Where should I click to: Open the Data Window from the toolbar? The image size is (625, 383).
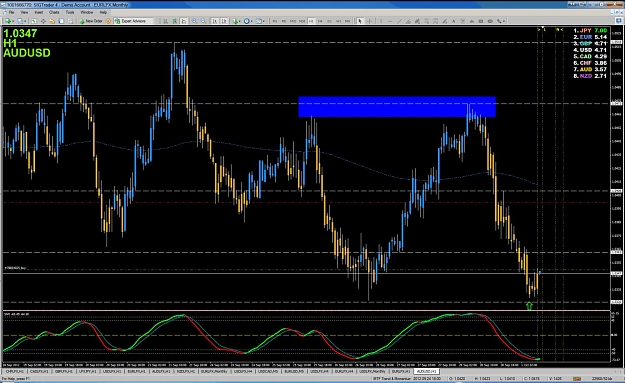43,21
